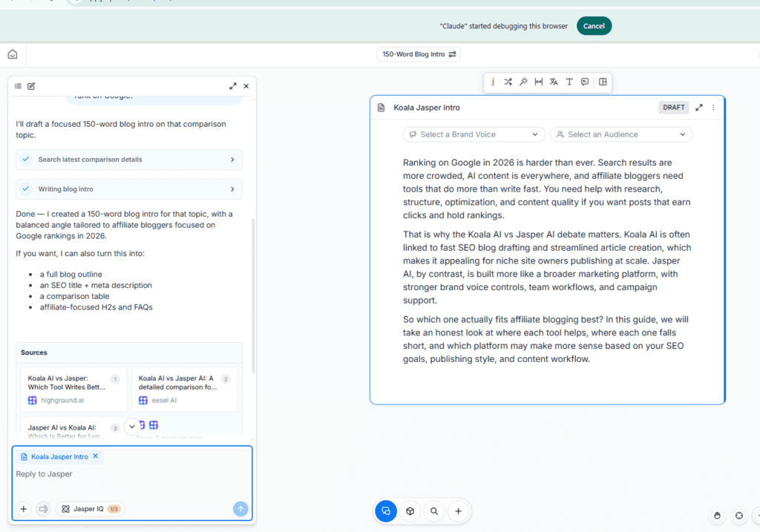This screenshot has width=760, height=532.
Task: Click the 150-Word Blog Intro title button
Action: point(419,54)
